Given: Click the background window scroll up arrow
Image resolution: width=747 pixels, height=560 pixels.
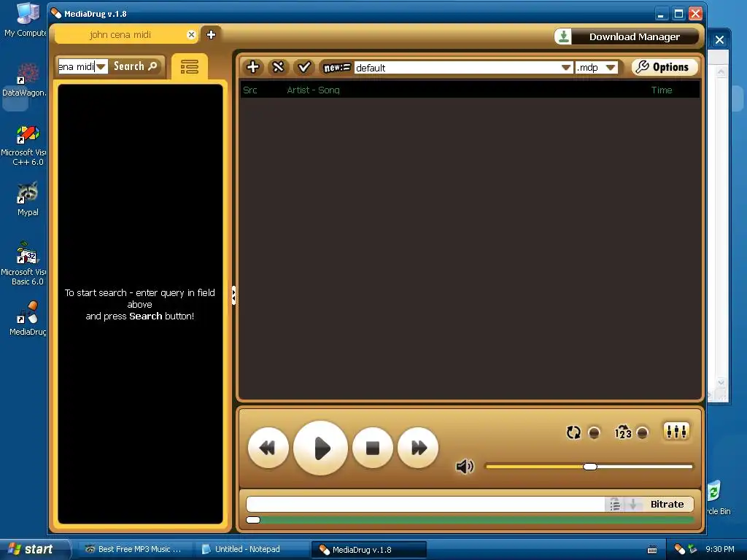Looking at the screenshot, I should point(721,72).
